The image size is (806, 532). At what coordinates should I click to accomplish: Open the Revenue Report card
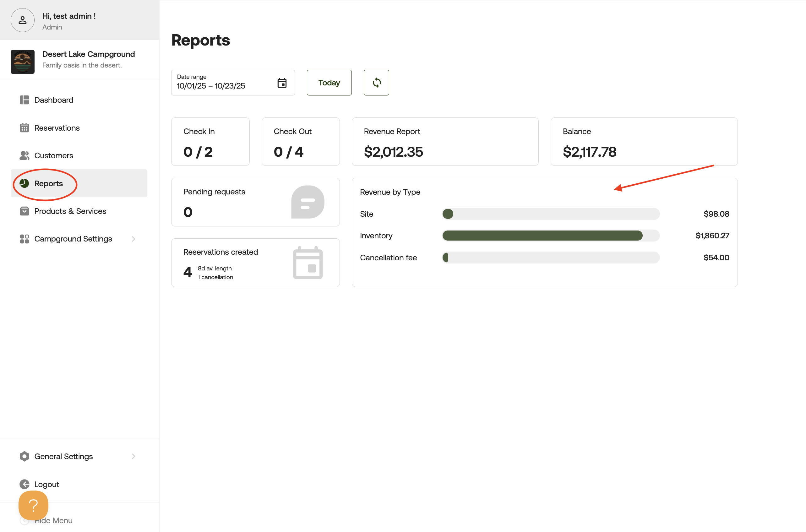pyautogui.click(x=444, y=142)
